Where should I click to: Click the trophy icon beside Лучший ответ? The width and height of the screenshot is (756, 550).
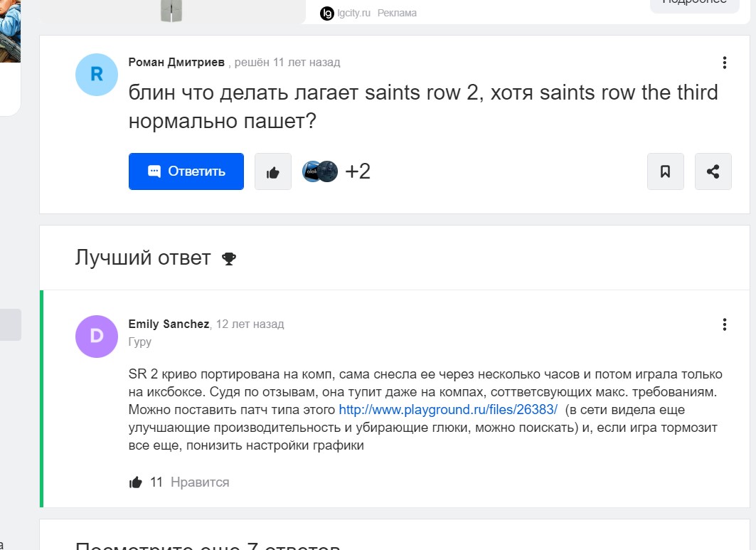coord(228,258)
